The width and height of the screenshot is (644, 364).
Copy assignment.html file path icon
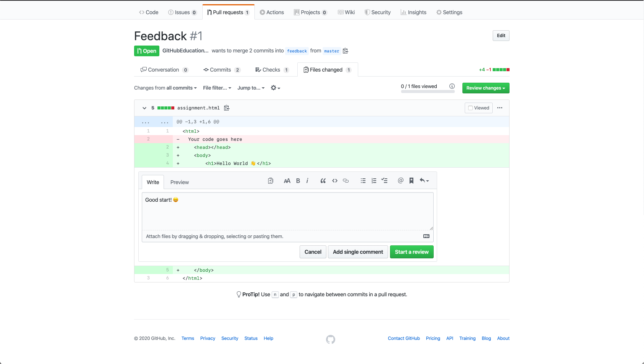tap(226, 108)
